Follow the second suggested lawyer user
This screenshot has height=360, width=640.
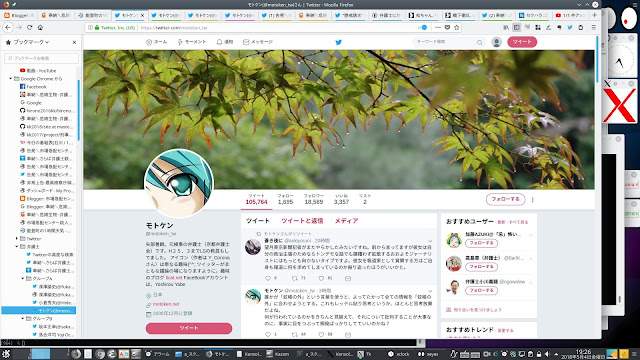481,267
